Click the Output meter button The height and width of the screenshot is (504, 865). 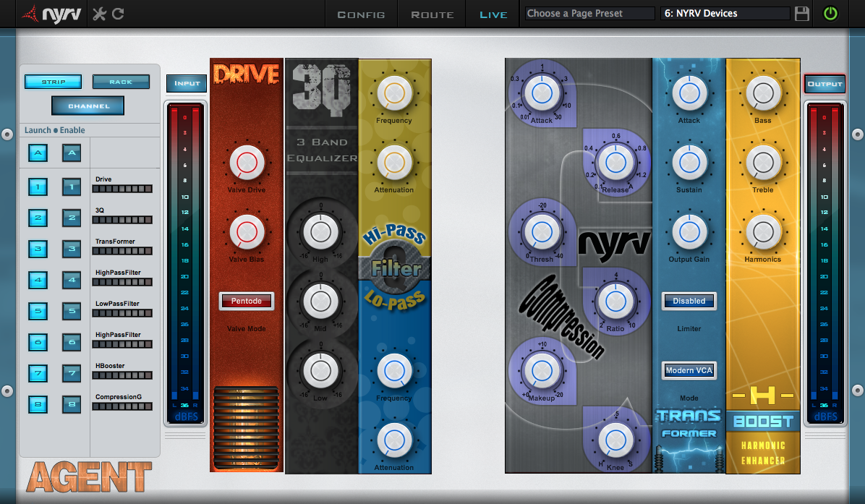pyautogui.click(x=824, y=84)
